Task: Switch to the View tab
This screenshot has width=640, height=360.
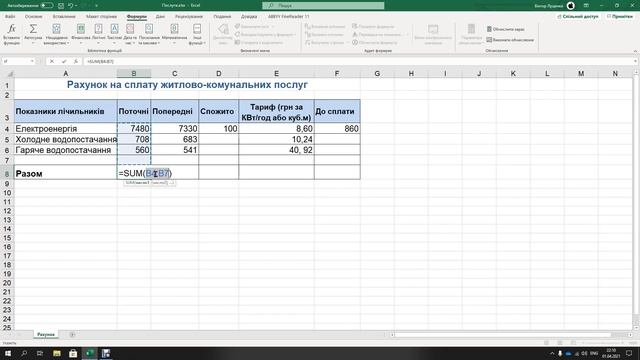Action: coord(222,17)
